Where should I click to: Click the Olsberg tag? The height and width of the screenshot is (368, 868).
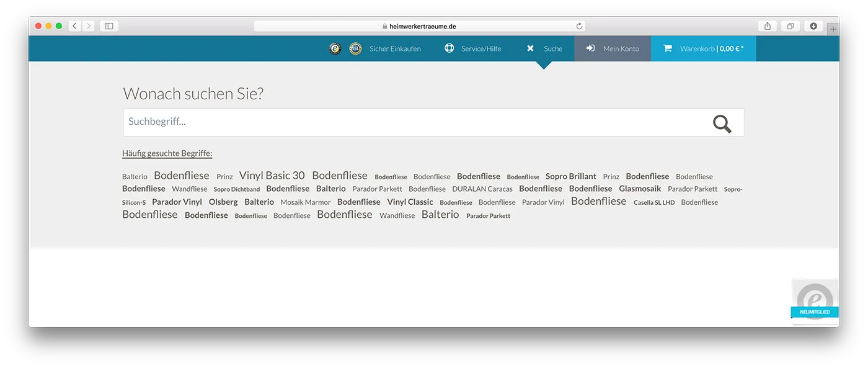(x=223, y=202)
